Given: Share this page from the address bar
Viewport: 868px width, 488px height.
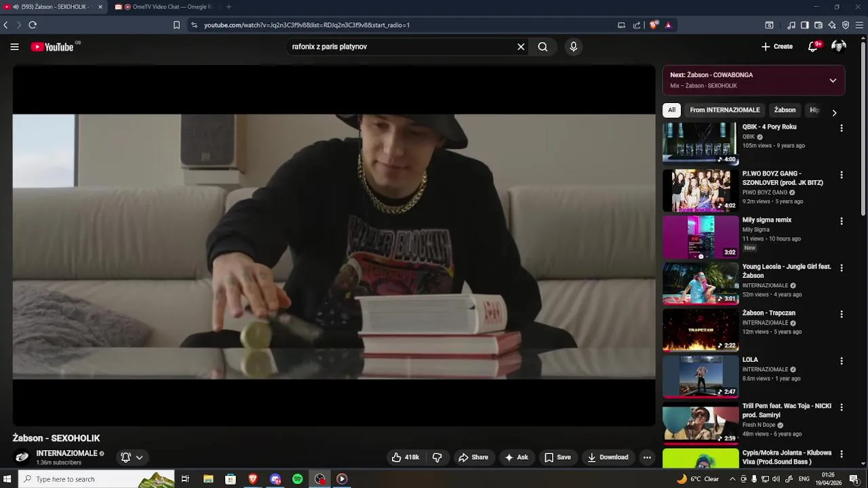Looking at the screenshot, I should click(637, 25).
